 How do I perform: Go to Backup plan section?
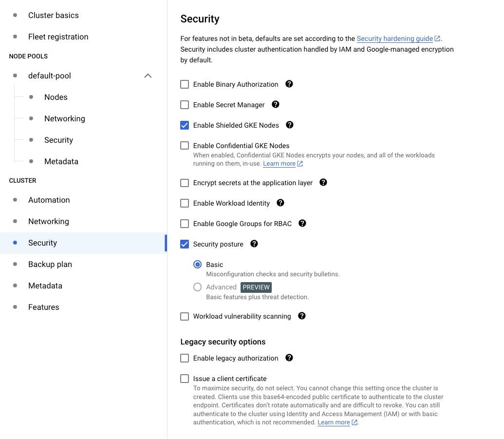coord(50,265)
